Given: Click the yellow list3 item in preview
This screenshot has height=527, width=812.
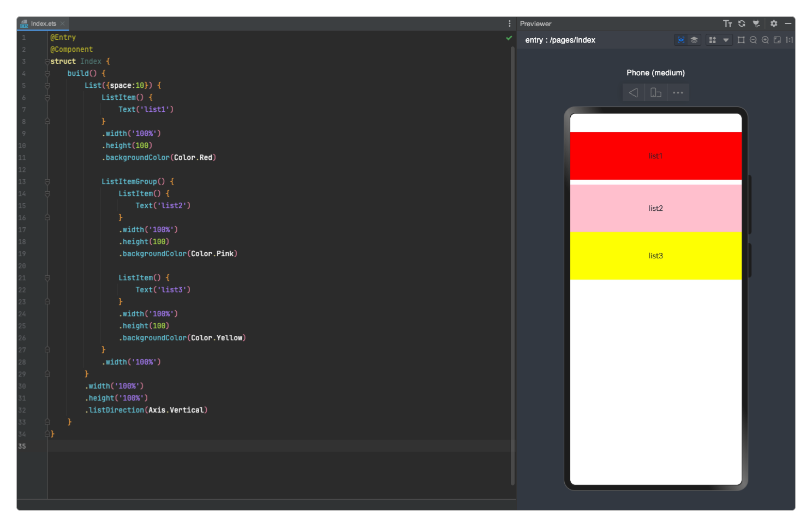Looking at the screenshot, I should (x=655, y=256).
